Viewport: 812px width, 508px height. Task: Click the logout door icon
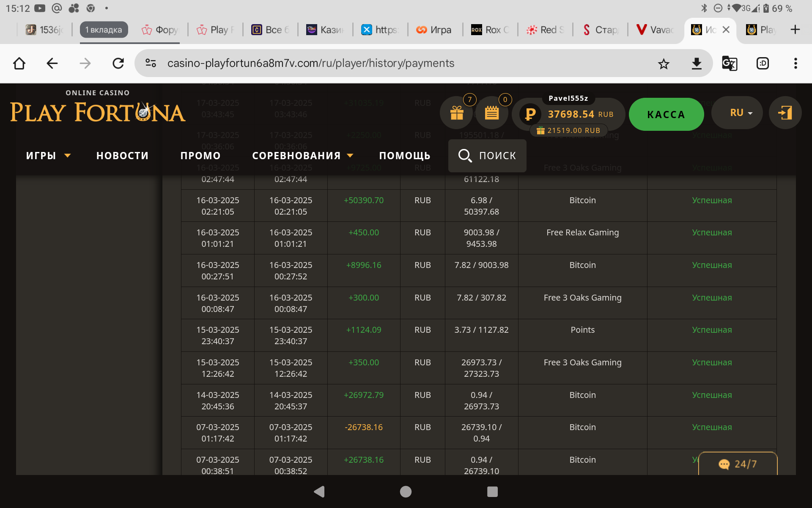(x=785, y=113)
